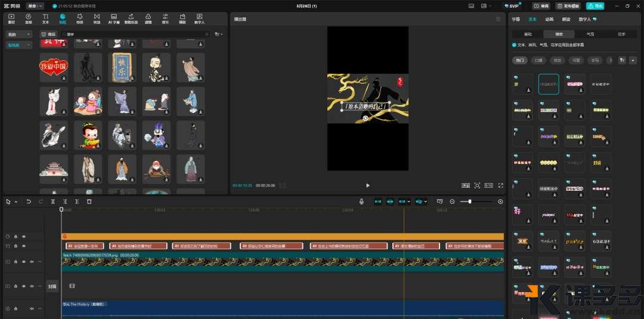Expand the 菜单 dropdown in title bar
This screenshot has height=319, width=644.
click(x=35, y=6)
